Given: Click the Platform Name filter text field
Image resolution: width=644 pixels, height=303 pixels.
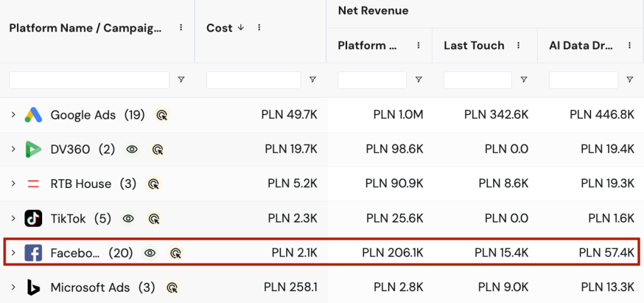Looking at the screenshot, I should [89, 80].
